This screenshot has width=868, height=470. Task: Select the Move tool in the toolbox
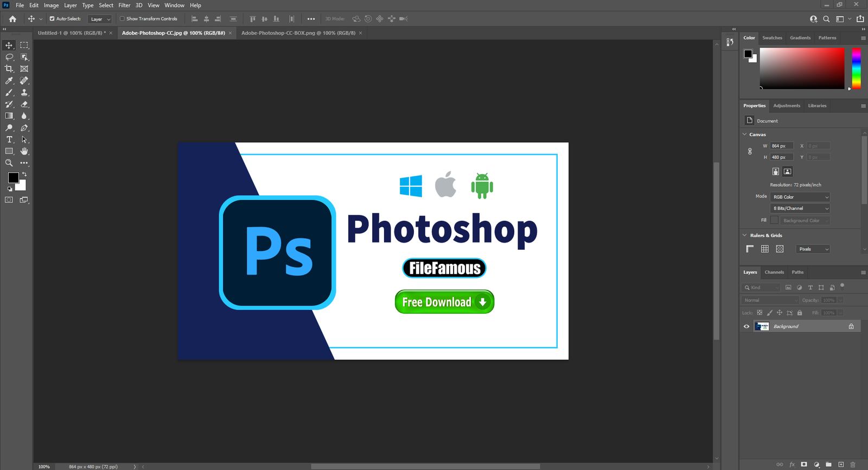[x=9, y=45]
